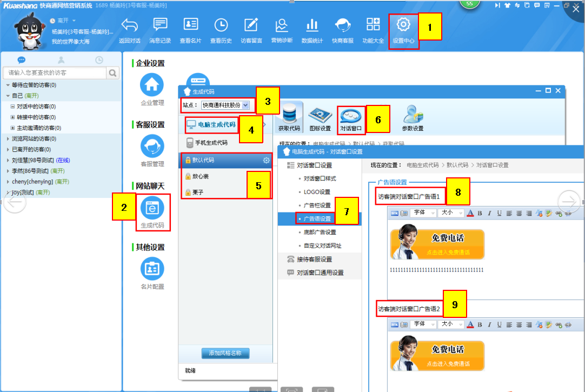Switch to chat bubble tab in visitor panel
This screenshot has width=585, height=392.
coord(21,59)
